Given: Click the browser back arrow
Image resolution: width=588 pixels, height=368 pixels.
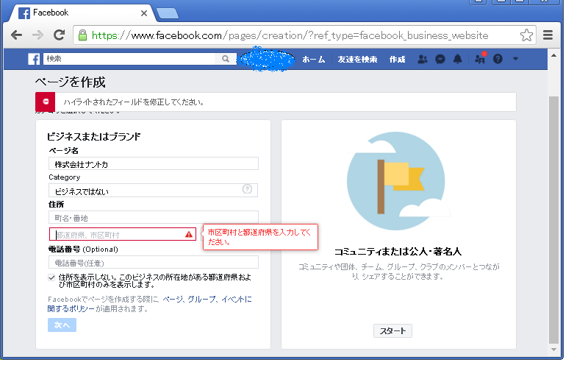Looking at the screenshot, I should click(16, 35).
